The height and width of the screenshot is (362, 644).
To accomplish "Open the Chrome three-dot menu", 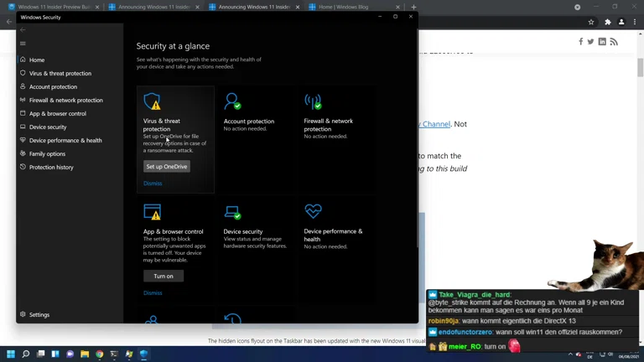I will 635,22.
